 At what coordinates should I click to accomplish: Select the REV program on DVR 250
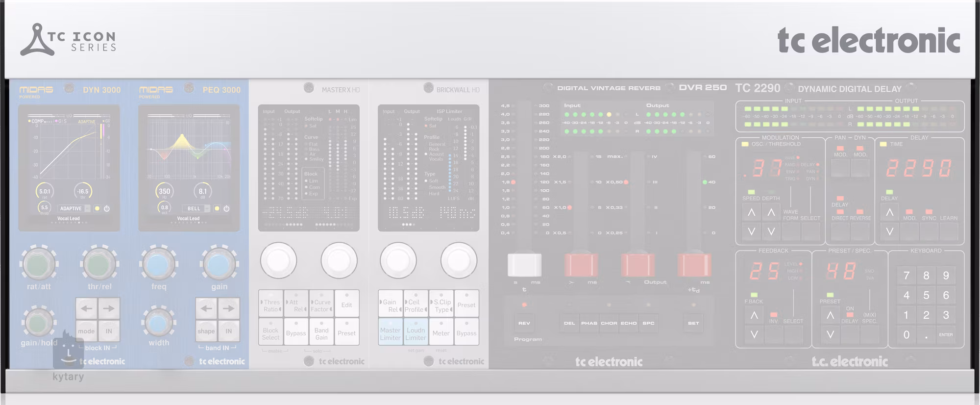click(x=524, y=323)
